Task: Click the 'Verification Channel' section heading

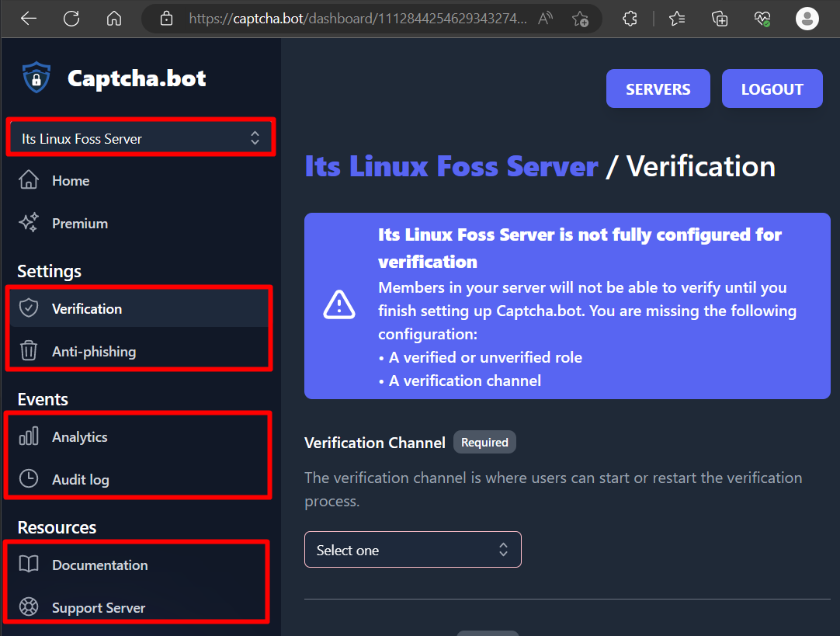Action: tap(374, 443)
